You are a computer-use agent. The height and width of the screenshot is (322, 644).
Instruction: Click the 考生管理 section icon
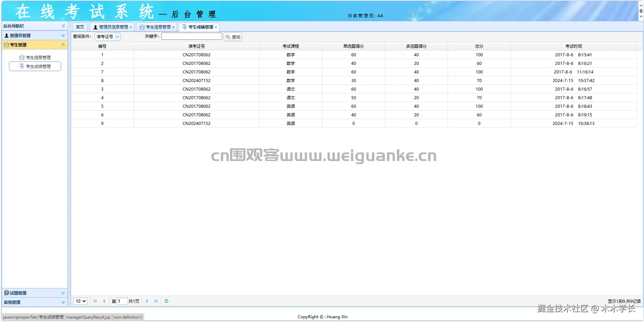(7, 45)
